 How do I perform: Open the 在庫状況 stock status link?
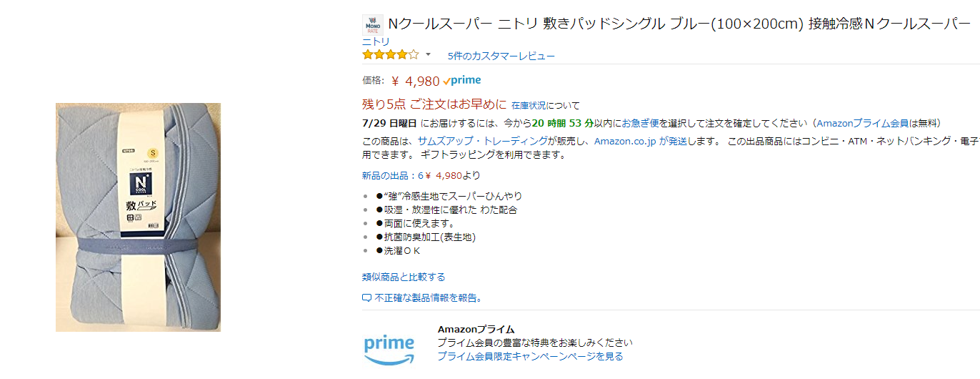[534, 105]
